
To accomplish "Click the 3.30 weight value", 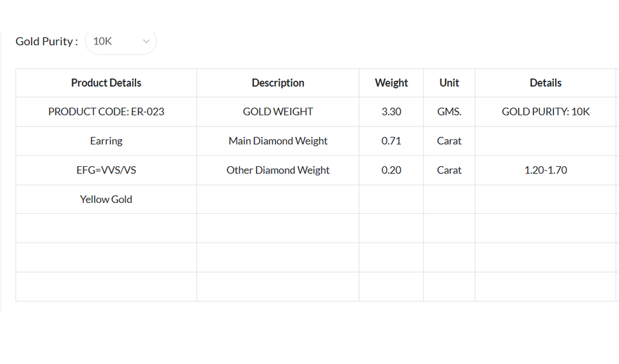I will (x=391, y=111).
